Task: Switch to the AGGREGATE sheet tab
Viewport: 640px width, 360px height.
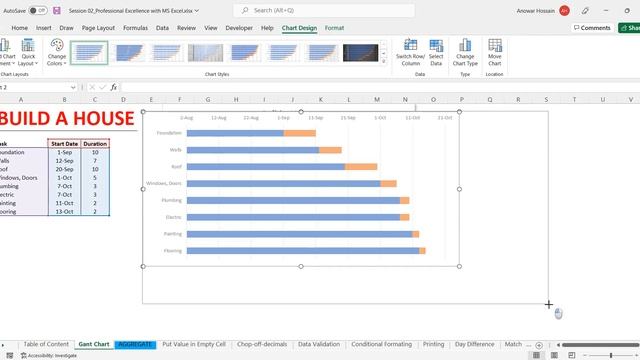Action: tap(135, 344)
